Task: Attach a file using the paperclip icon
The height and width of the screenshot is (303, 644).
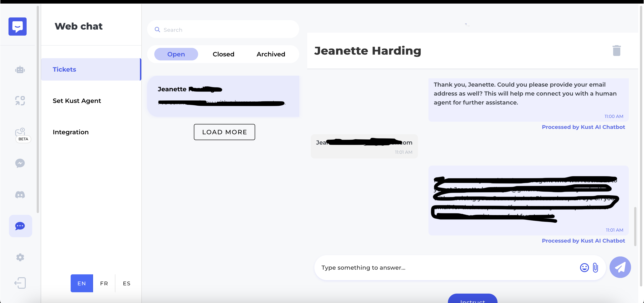Action: coord(595,267)
